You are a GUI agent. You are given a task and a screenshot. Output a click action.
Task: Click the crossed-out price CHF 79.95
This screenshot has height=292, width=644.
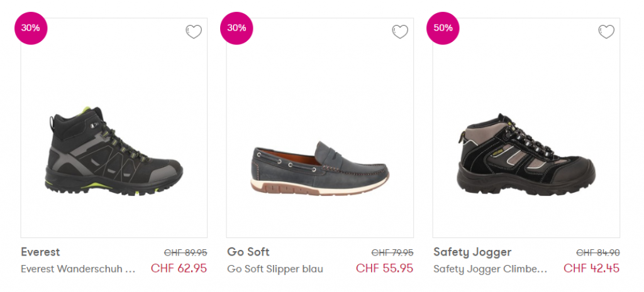click(x=392, y=252)
